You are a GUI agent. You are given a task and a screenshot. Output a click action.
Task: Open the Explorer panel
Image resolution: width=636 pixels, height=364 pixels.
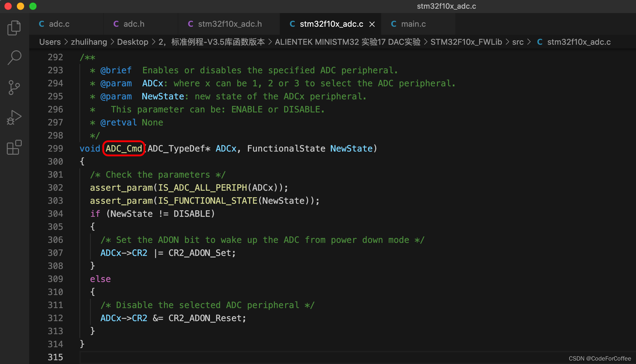click(x=14, y=28)
